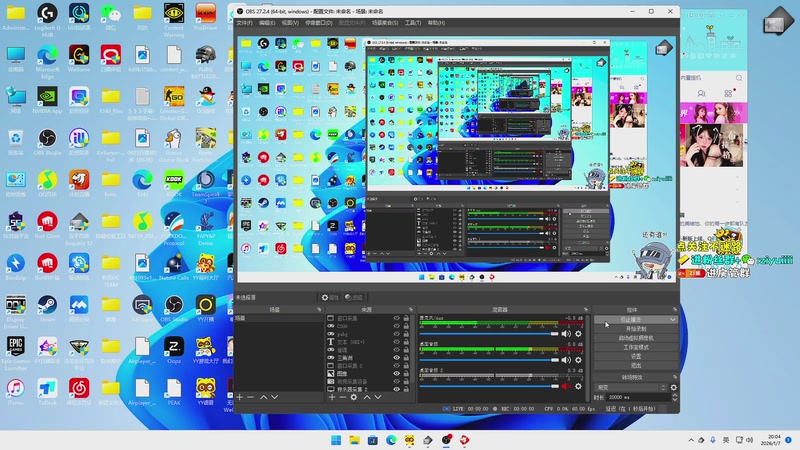Toggle visibility of 三角洲 source

coord(396,358)
